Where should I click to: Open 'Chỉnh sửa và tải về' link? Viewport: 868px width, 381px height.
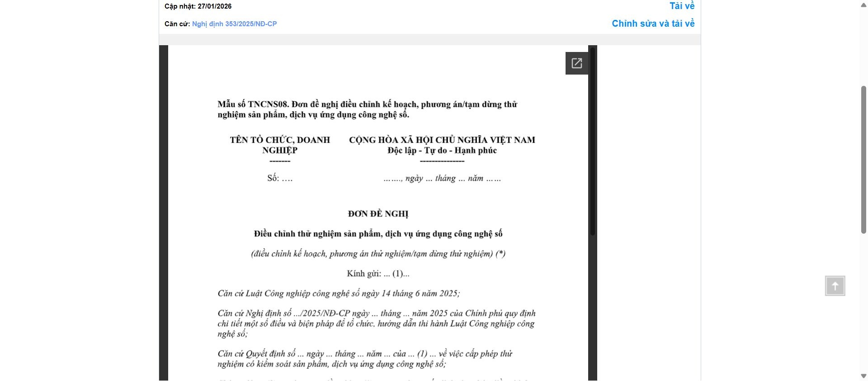653,24
